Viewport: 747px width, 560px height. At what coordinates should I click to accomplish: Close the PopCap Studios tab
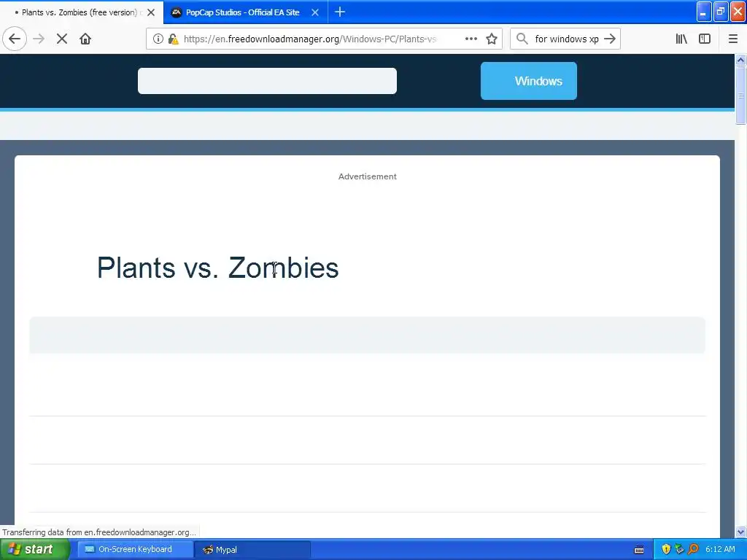click(x=315, y=12)
